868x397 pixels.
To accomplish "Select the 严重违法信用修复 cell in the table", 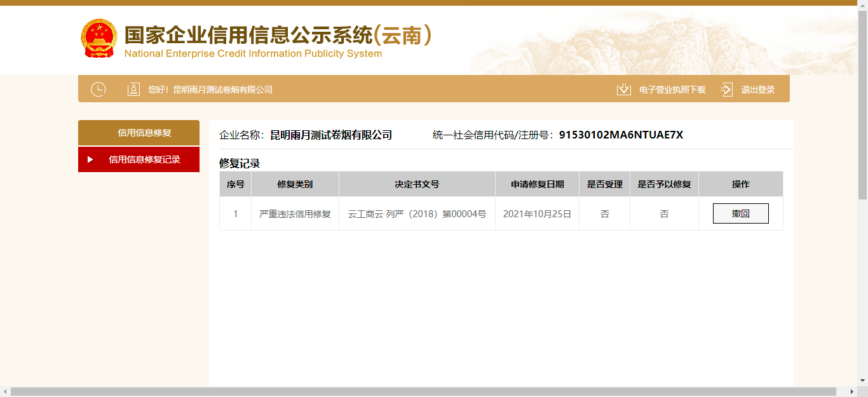I will (x=295, y=214).
